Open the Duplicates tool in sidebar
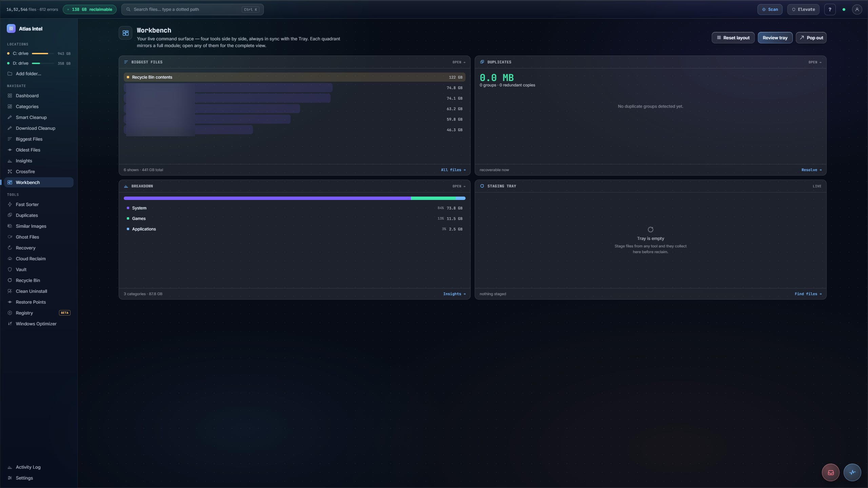This screenshot has height=488, width=868. [39, 215]
